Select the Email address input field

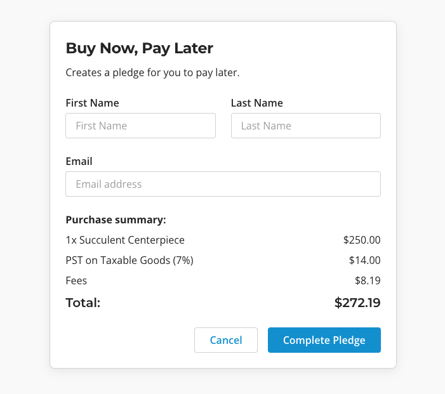click(223, 184)
